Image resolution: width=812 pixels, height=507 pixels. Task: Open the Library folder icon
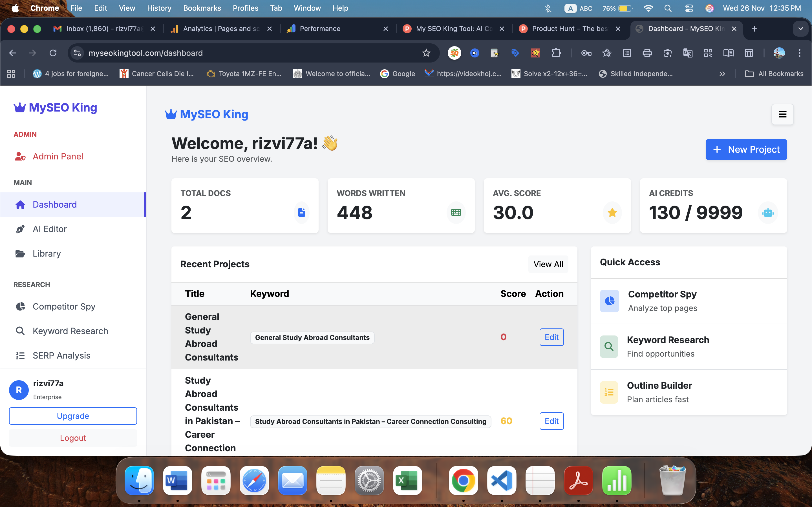[x=21, y=253]
